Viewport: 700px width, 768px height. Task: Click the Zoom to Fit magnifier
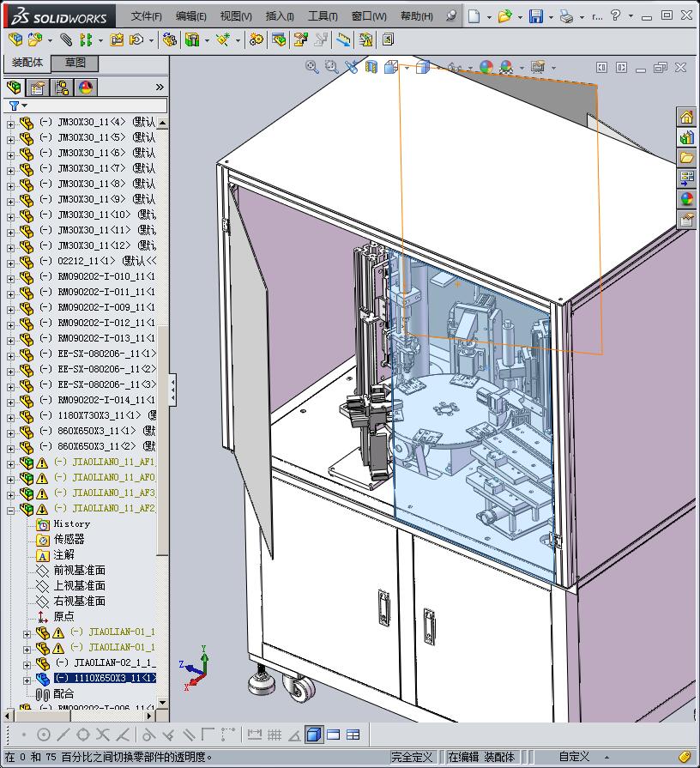click(311, 67)
